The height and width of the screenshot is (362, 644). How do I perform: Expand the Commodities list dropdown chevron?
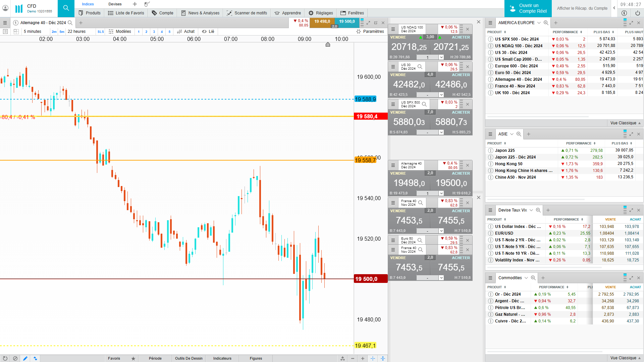(526, 278)
